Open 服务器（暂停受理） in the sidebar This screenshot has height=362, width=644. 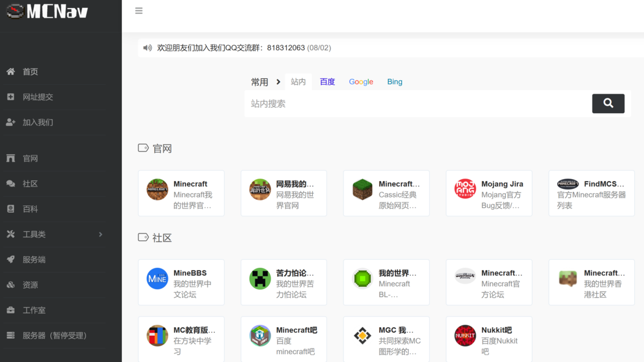(x=56, y=335)
